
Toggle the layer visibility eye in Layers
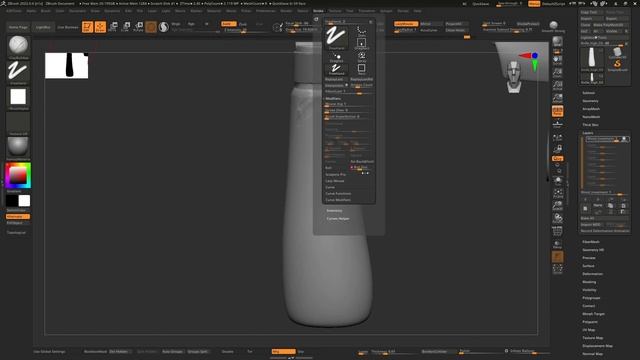[x=624, y=139]
